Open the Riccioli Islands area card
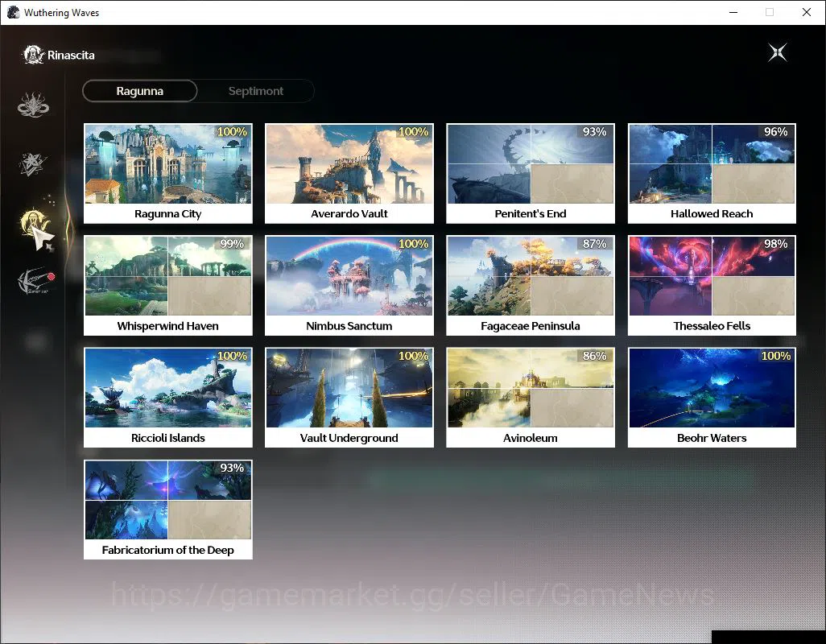 (x=168, y=398)
